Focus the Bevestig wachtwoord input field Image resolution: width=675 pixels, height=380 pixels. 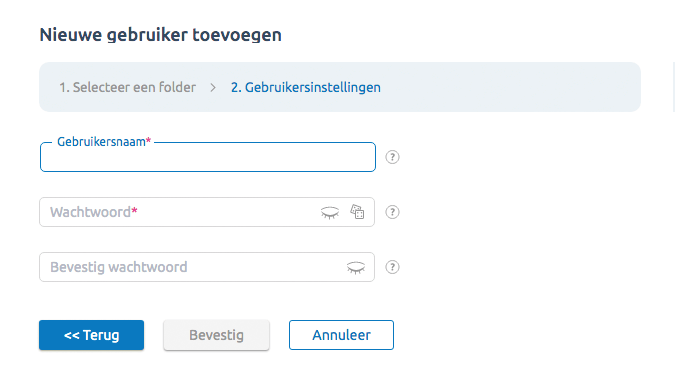[207, 267]
